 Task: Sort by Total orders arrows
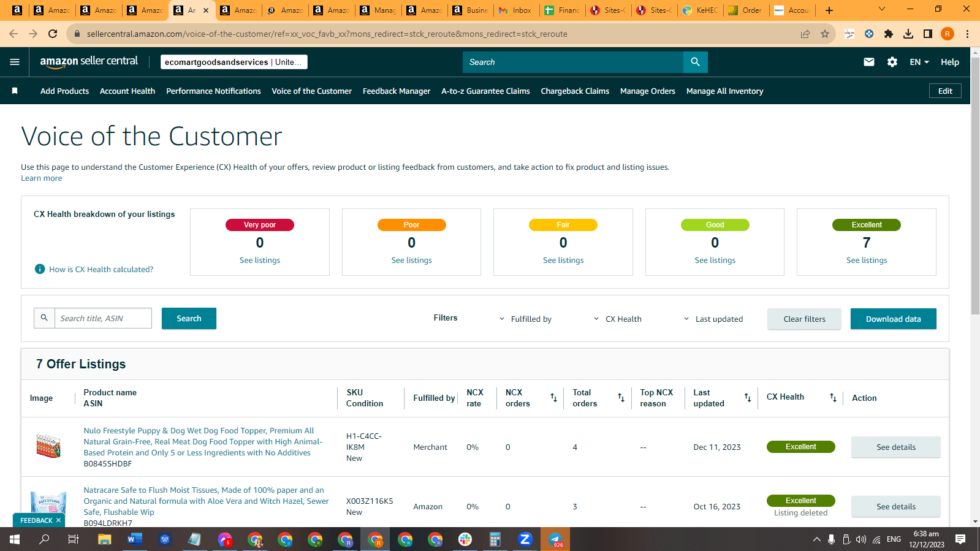click(x=621, y=398)
